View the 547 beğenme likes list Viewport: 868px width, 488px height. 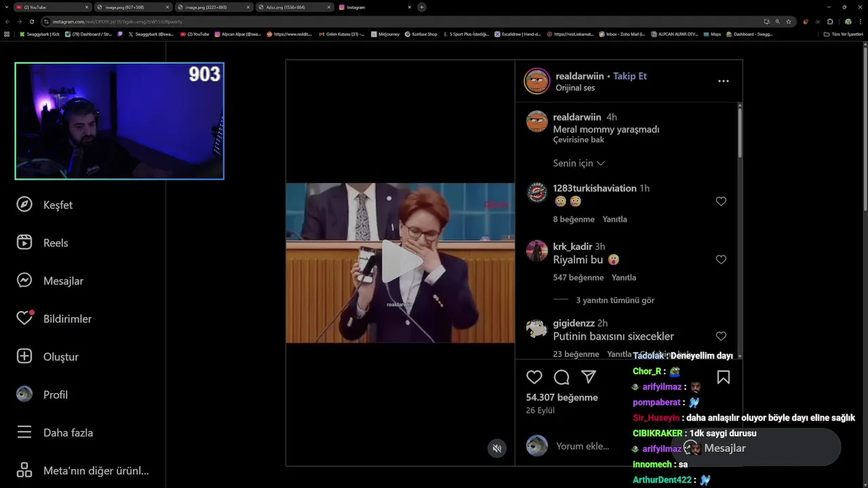tap(578, 278)
